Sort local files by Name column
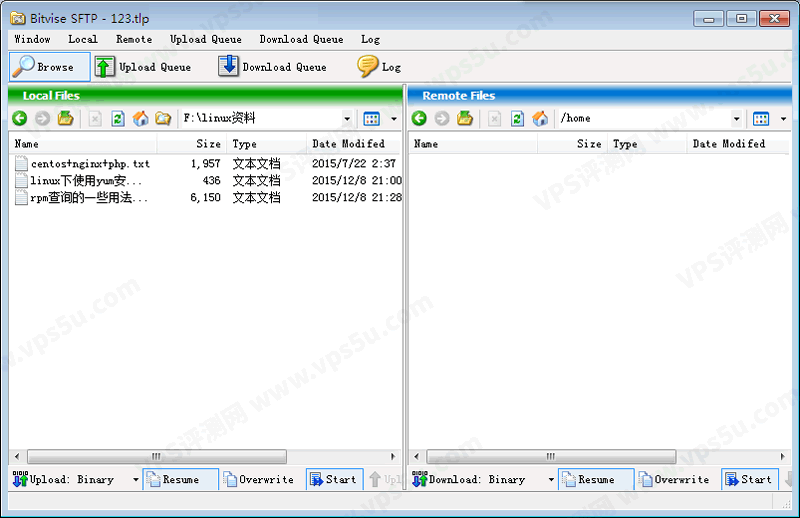The width and height of the screenshot is (800, 518). (x=83, y=144)
